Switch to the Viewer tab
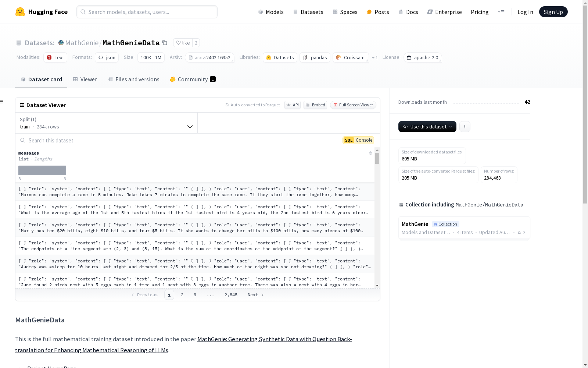 85,79
